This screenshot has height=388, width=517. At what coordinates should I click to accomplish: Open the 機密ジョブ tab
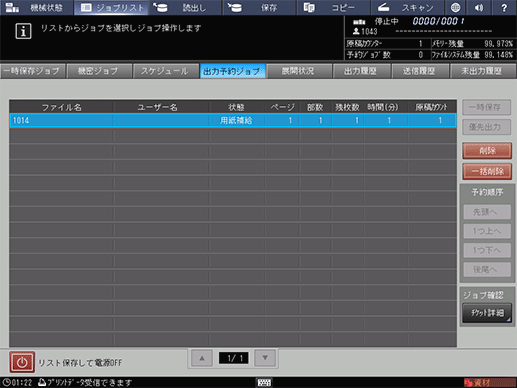[x=99, y=71]
